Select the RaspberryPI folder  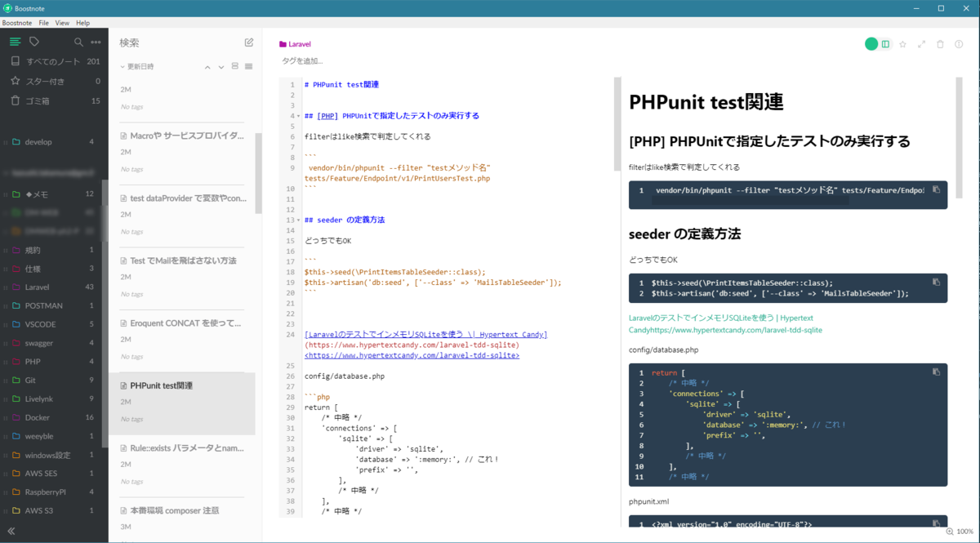coord(54,492)
